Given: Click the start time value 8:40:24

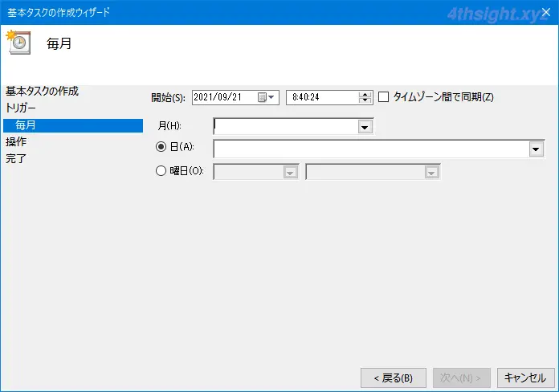Looking at the screenshot, I should [305, 97].
